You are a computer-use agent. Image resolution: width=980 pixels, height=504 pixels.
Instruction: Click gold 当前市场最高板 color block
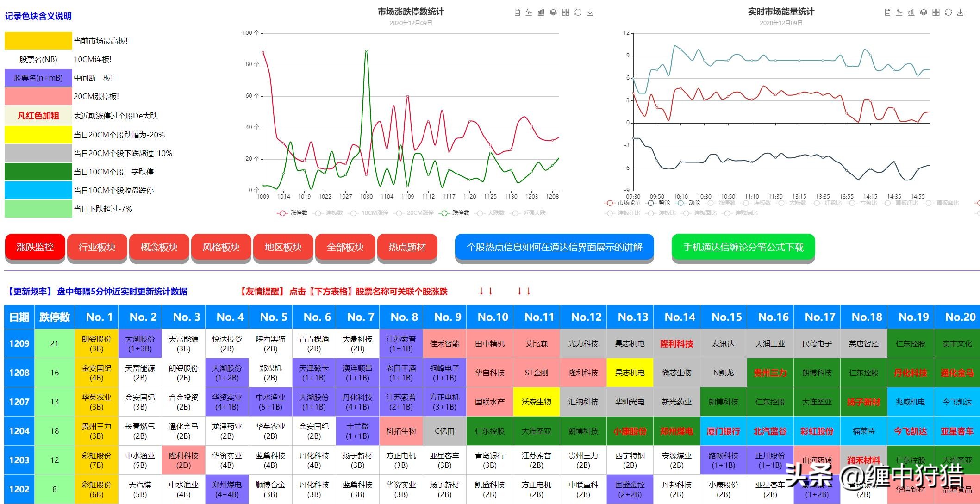(38, 41)
